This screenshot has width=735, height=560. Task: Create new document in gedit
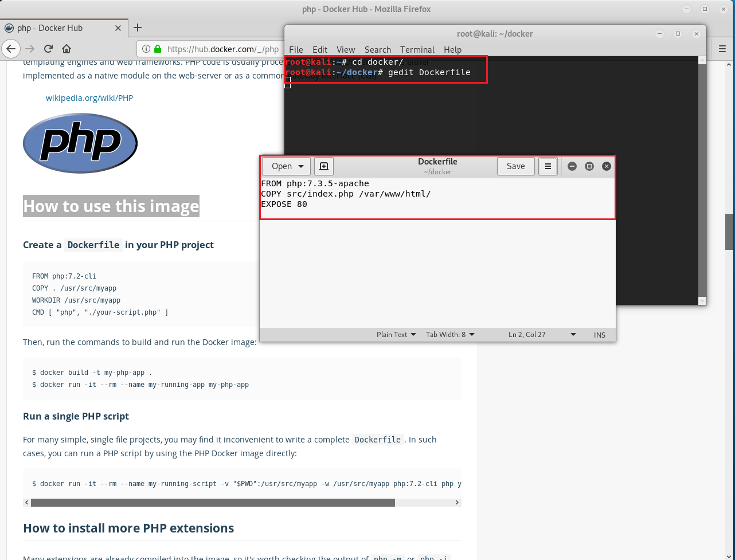click(x=324, y=166)
